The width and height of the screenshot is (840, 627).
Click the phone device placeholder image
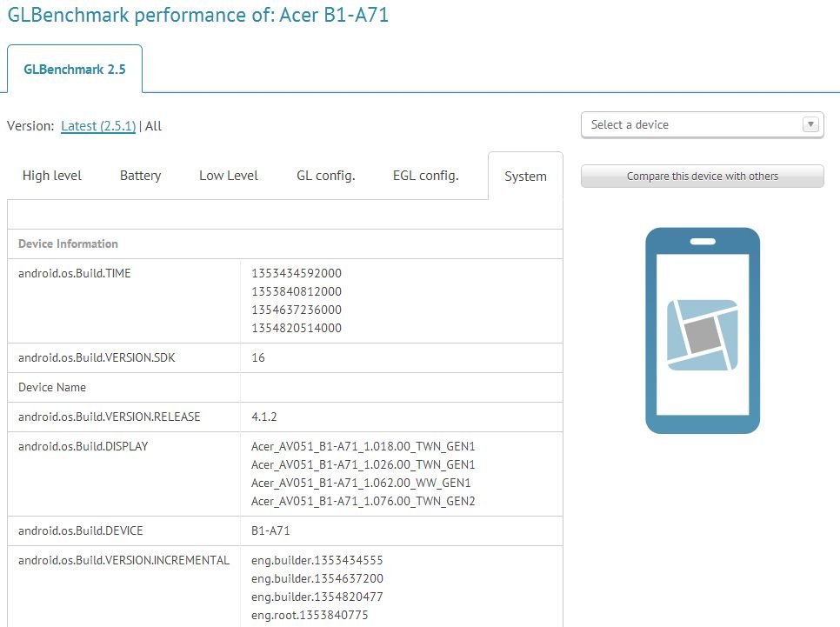point(703,330)
